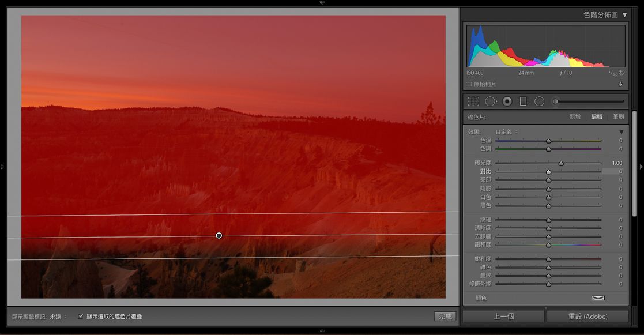Click the 效果 label text

(x=474, y=132)
